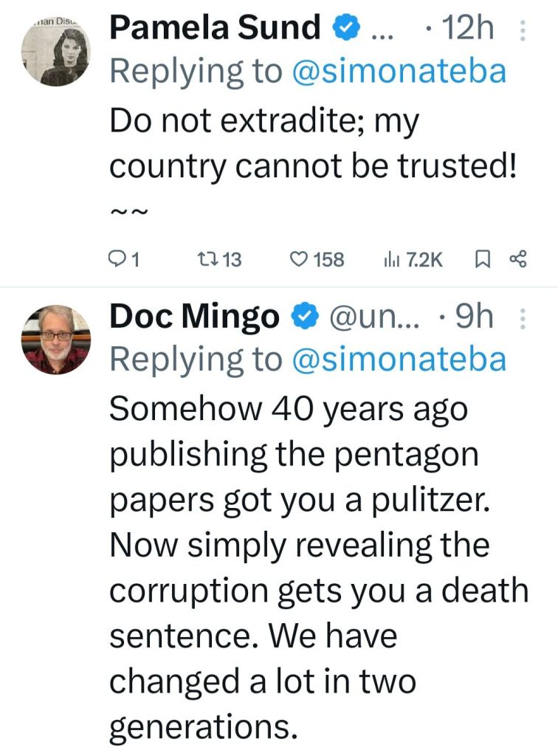558x756 pixels.
Task: Open @simonateba link in Pamela Sund's reply
Action: coord(399,72)
